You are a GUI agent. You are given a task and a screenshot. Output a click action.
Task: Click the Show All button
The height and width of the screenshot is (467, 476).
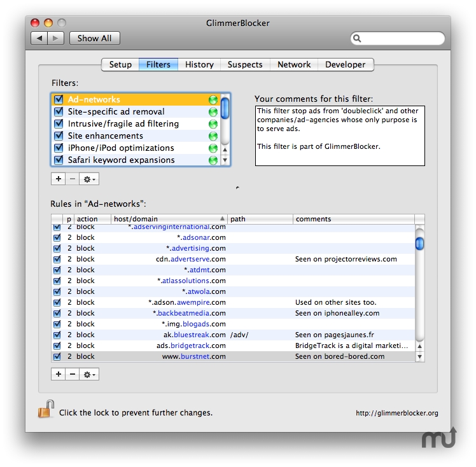[x=94, y=38]
